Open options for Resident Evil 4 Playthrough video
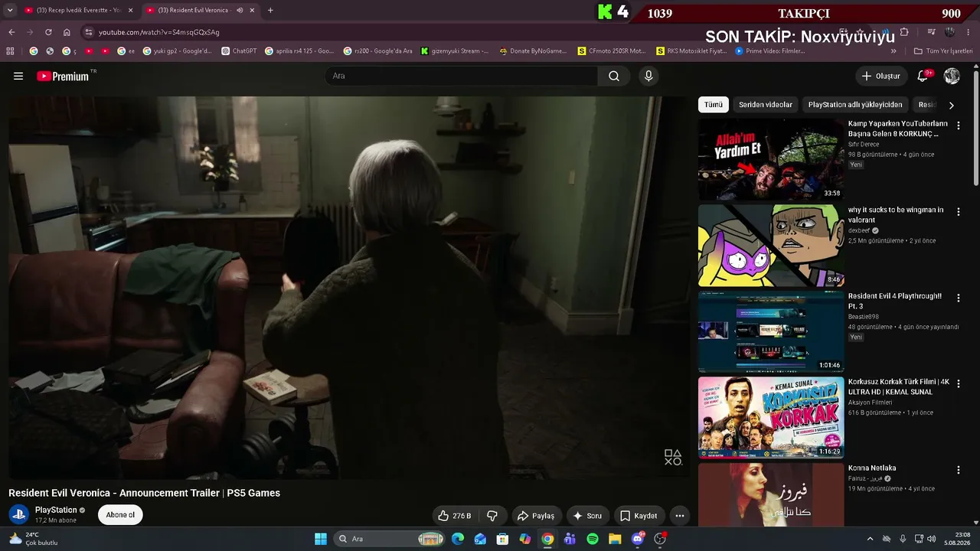The image size is (980, 551). coord(958,298)
